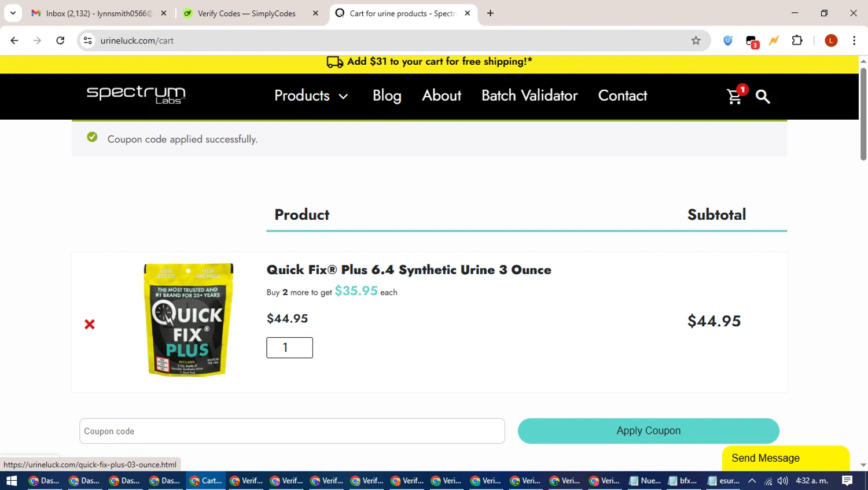The height and width of the screenshot is (490, 868).
Task: Click the Apply Coupon button
Action: pyautogui.click(x=648, y=431)
